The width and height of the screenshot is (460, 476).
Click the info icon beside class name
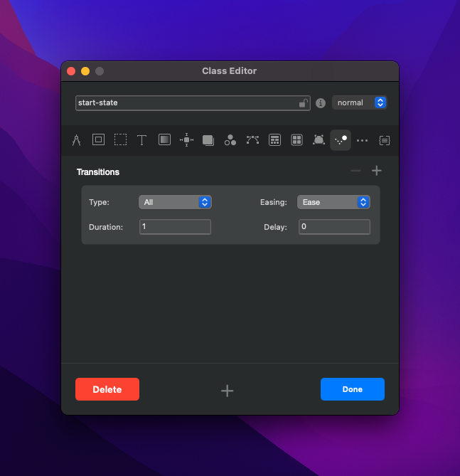(321, 103)
